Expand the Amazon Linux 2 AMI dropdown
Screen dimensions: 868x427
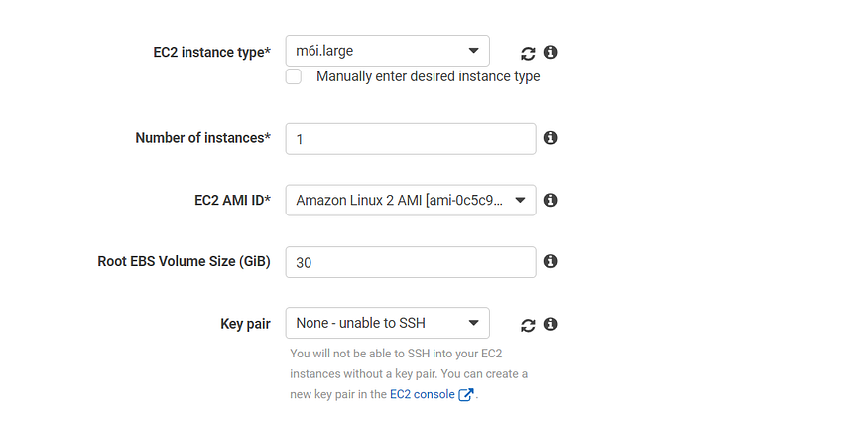pyautogui.click(x=410, y=200)
